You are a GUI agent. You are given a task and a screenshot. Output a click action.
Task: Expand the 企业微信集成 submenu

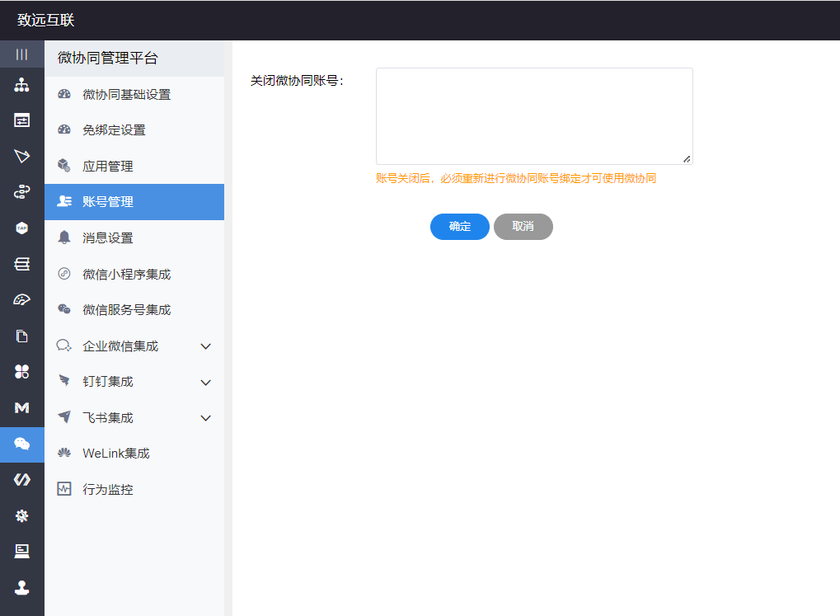tap(206, 346)
